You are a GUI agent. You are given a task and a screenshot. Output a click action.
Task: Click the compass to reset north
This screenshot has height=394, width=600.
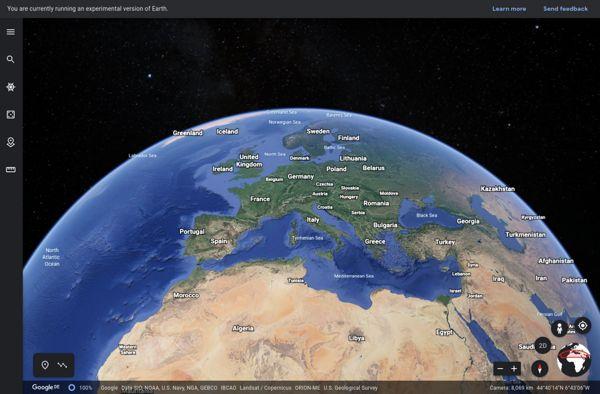[x=540, y=369]
